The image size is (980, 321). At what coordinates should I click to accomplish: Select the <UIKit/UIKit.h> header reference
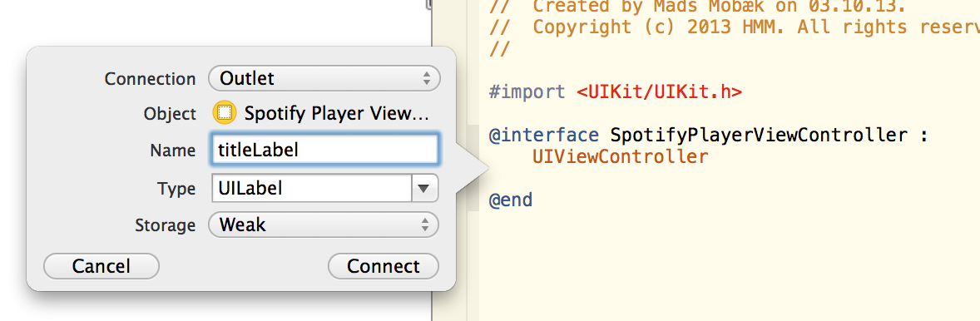[x=659, y=91]
